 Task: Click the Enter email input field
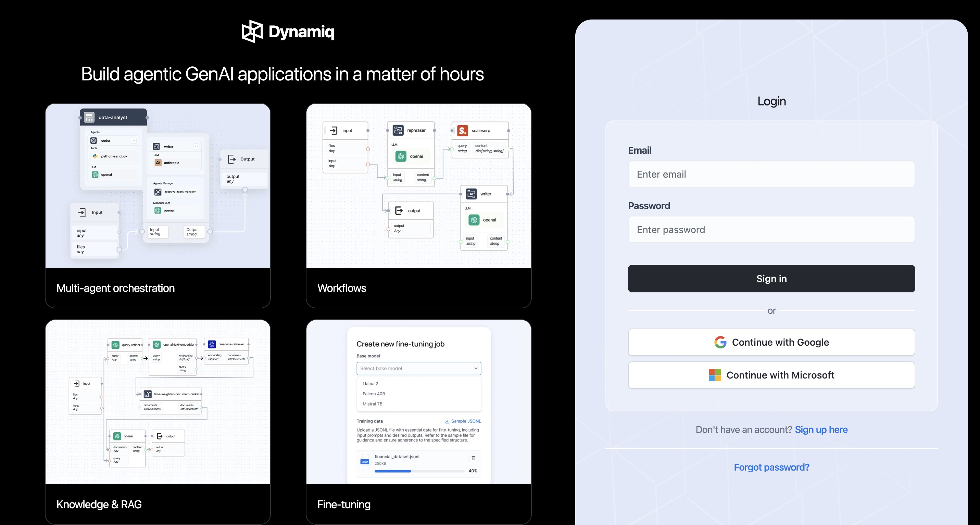tap(771, 174)
